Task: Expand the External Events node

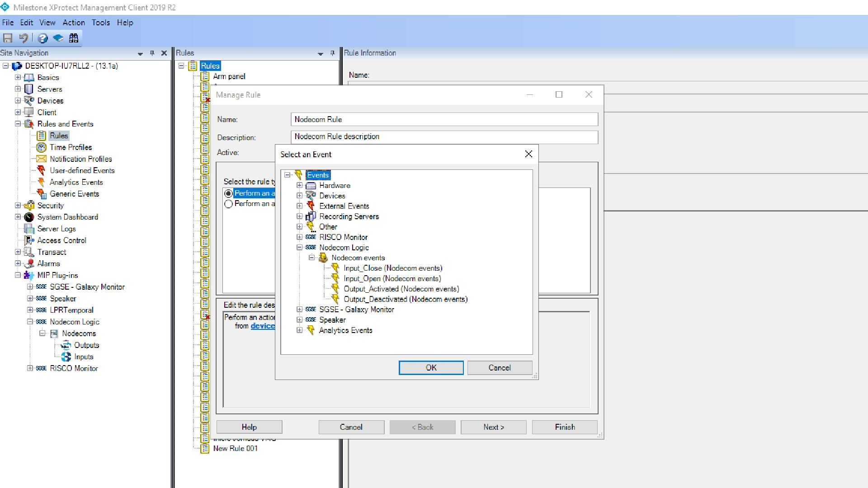Action: click(x=299, y=206)
